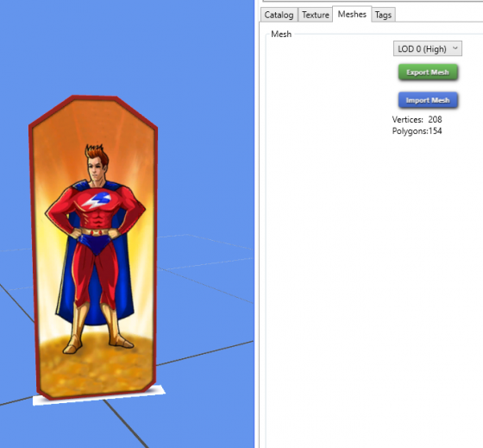Click the green Export Mesh button
This screenshot has height=448, width=483.
tap(428, 73)
